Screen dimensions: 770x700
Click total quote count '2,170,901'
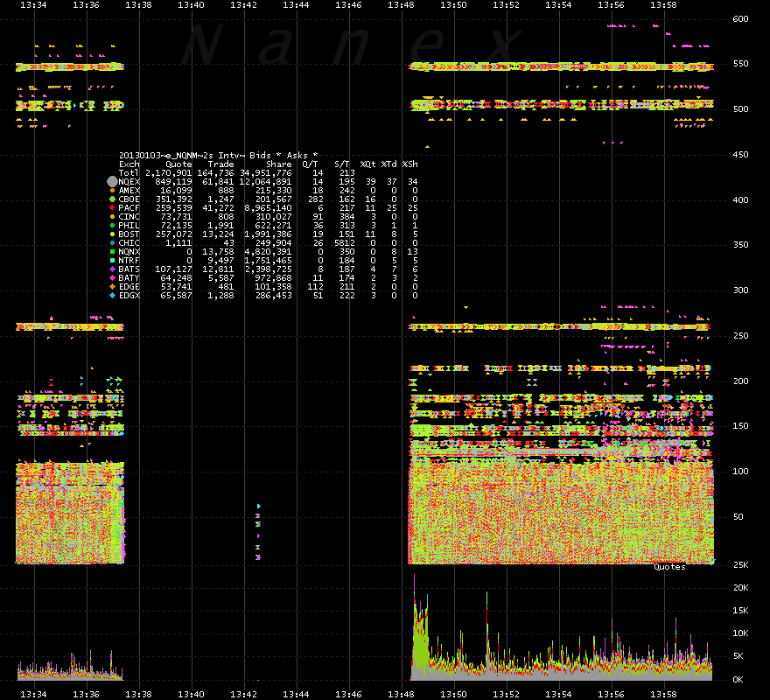pos(168,173)
